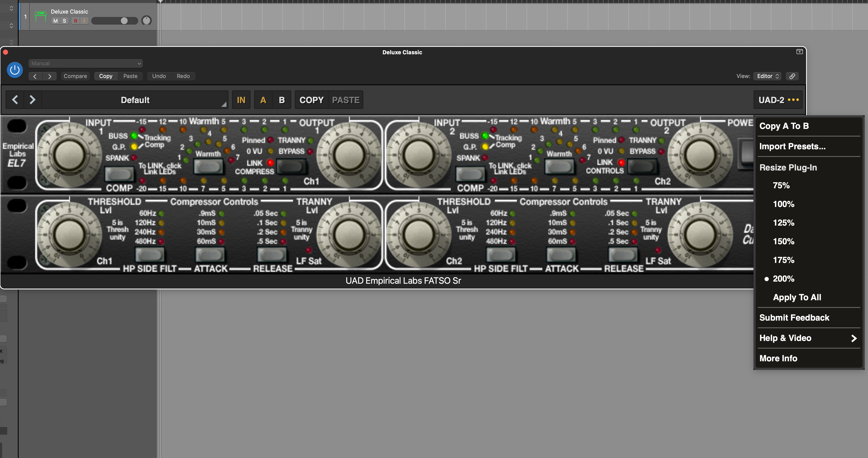Click the large COPY button
868x458 pixels.
[x=311, y=100]
